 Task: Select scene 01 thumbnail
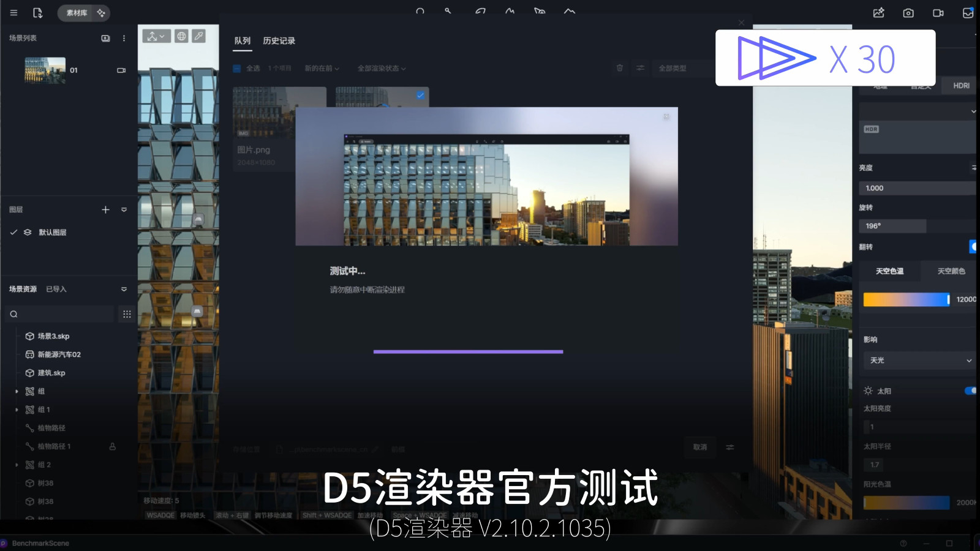(45, 70)
